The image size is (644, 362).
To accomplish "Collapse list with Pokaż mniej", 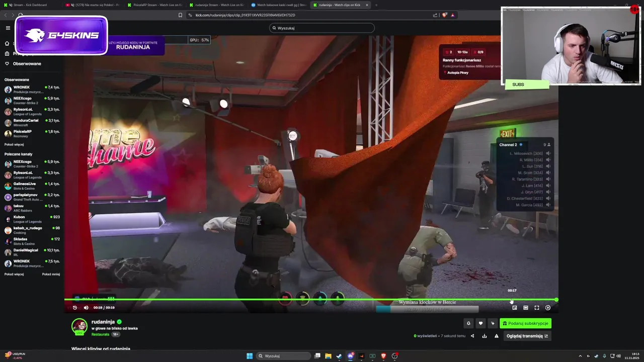I will [x=51, y=275].
